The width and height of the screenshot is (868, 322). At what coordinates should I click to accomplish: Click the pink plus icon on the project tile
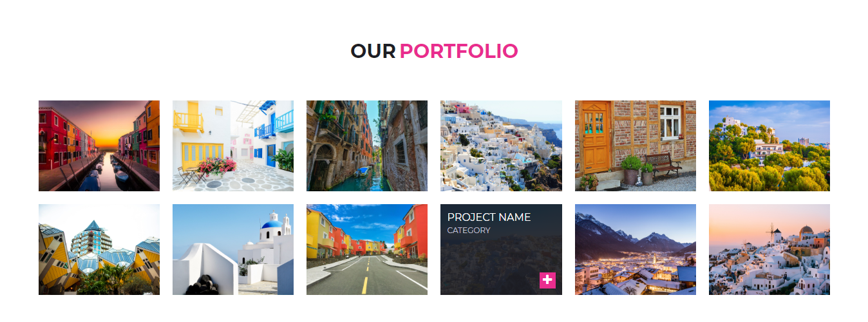click(547, 280)
